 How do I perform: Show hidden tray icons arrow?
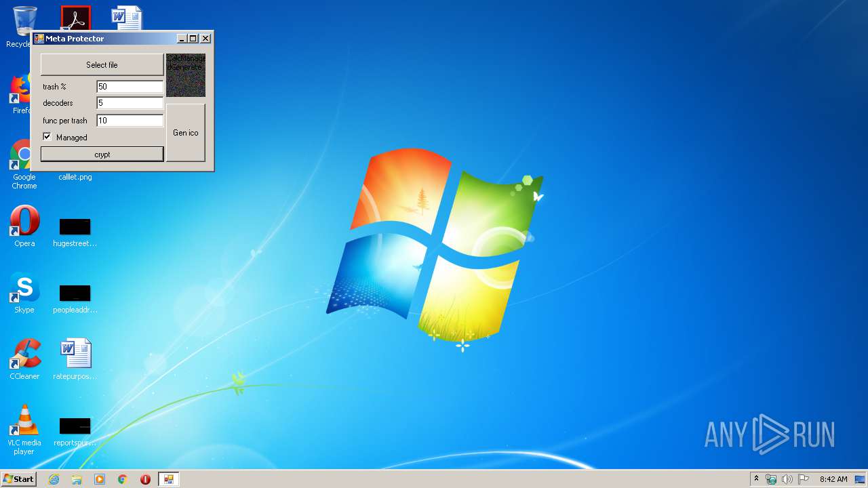point(756,479)
